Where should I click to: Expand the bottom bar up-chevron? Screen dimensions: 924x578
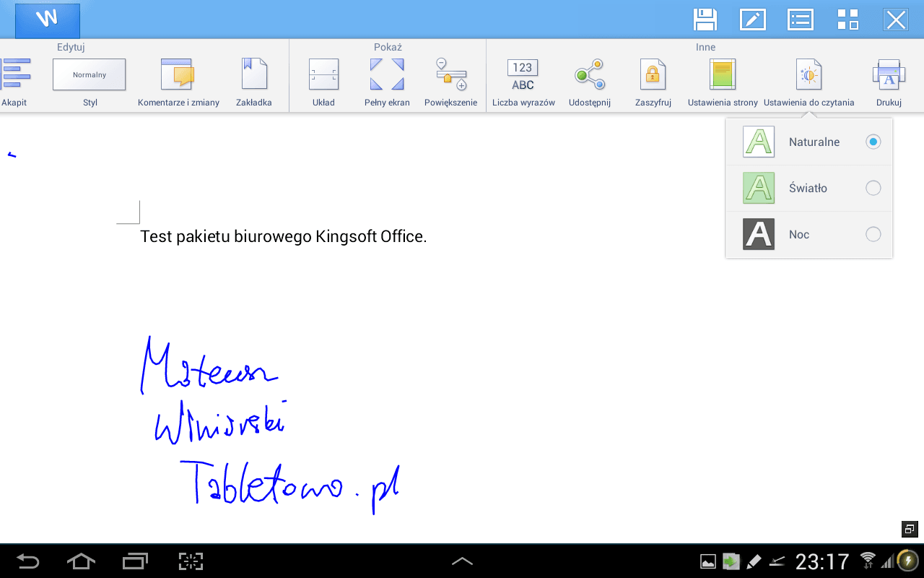462,561
